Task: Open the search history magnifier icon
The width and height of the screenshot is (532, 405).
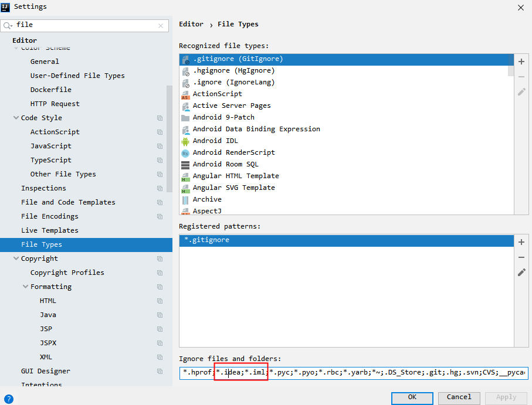Action: click(x=8, y=25)
